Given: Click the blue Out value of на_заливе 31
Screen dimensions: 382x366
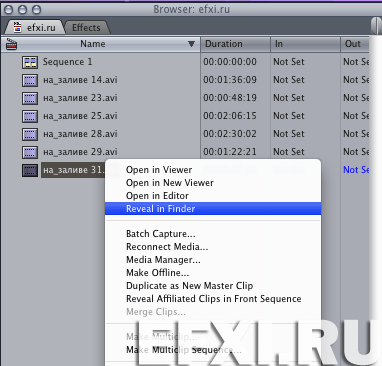Looking at the screenshot, I should click(x=356, y=170).
